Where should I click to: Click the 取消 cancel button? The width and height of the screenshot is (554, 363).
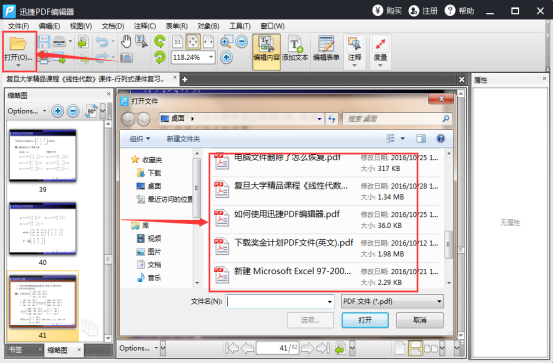(x=420, y=320)
